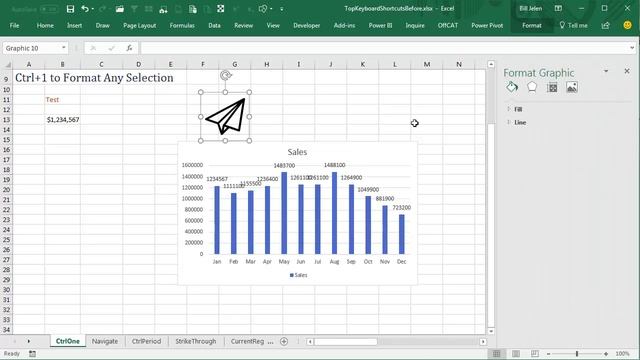Image resolution: width=640 pixels, height=360 pixels.
Task: Open the Name Box dropdown arrow
Action: (x=64, y=48)
